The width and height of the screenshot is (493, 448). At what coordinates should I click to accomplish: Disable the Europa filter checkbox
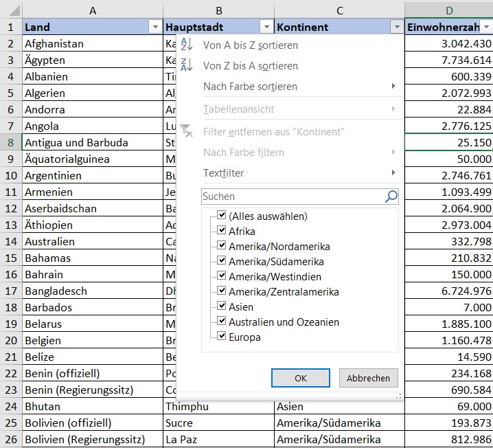(x=221, y=337)
